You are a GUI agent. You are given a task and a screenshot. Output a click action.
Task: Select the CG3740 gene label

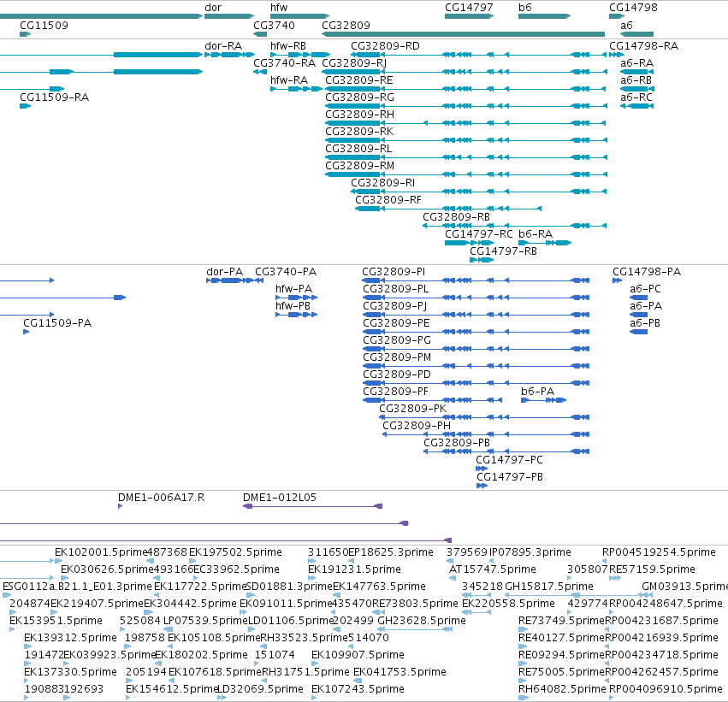274,25
